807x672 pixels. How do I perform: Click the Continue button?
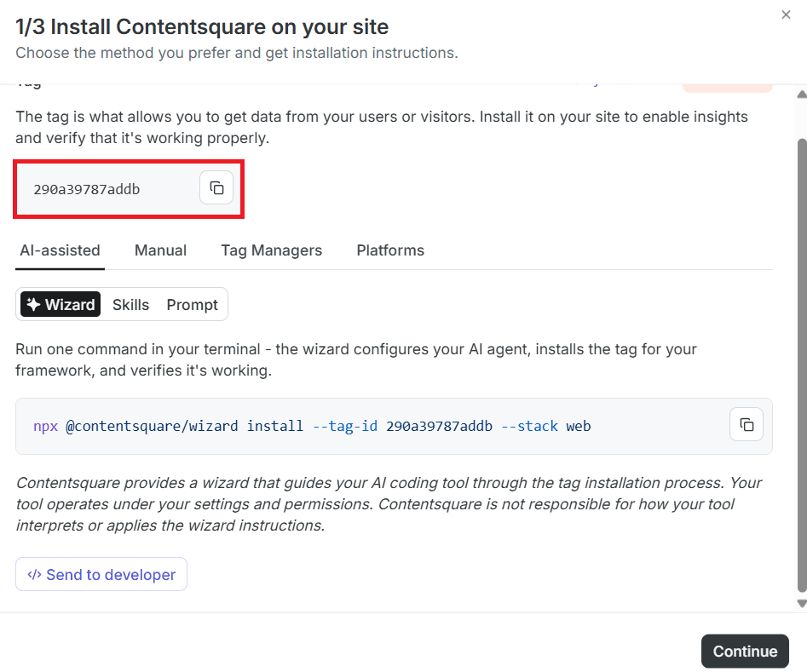pyautogui.click(x=745, y=652)
